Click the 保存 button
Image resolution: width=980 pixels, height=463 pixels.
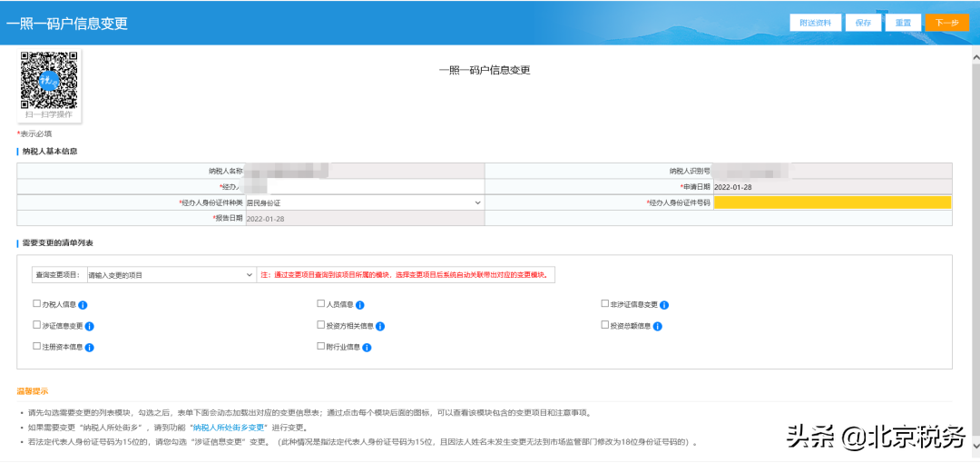(x=863, y=23)
